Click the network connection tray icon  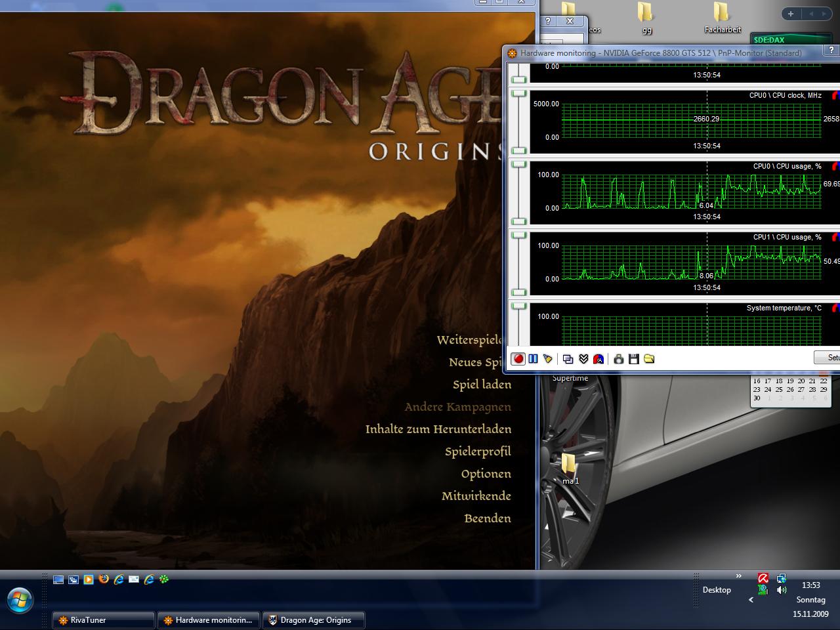782,578
